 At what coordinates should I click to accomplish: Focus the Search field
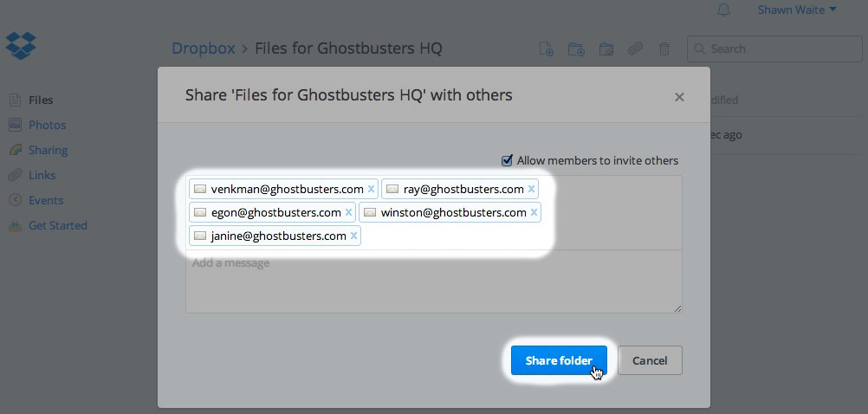(774, 49)
